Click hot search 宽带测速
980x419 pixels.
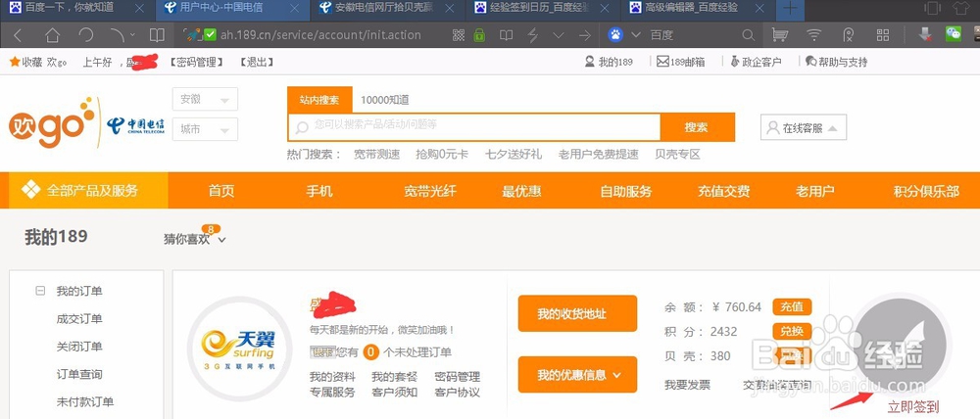click(x=376, y=155)
